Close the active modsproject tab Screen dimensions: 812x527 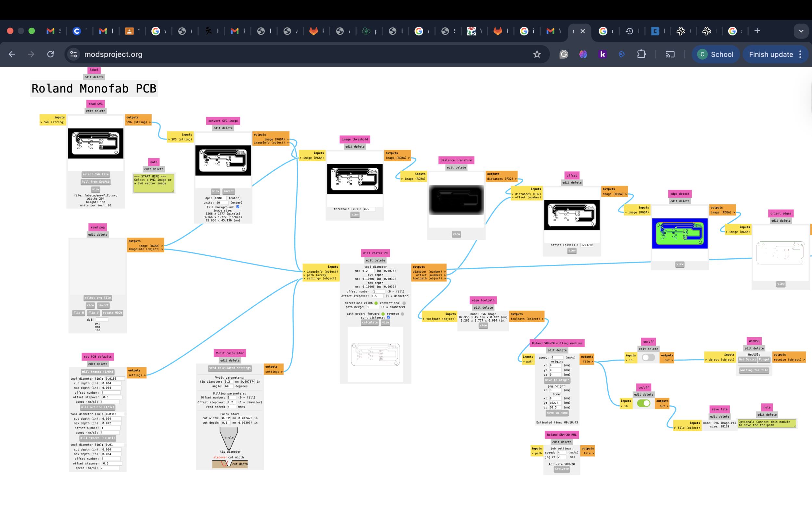[x=583, y=31]
